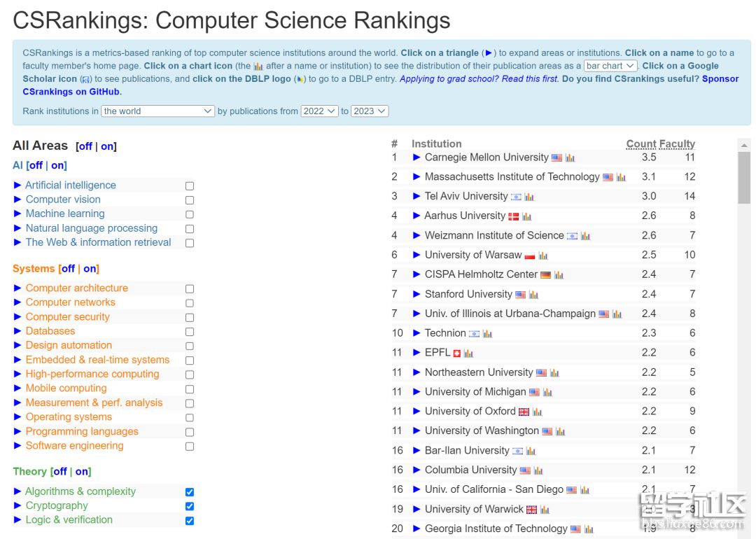Open chart icon for Technion
The height and width of the screenshot is (539, 756).
pyautogui.click(x=488, y=334)
